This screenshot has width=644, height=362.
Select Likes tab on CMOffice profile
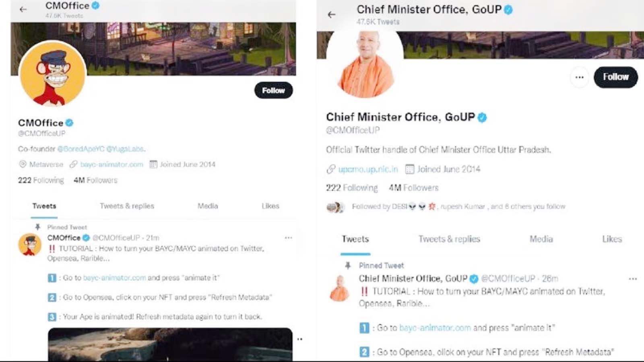click(x=270, y=206)
